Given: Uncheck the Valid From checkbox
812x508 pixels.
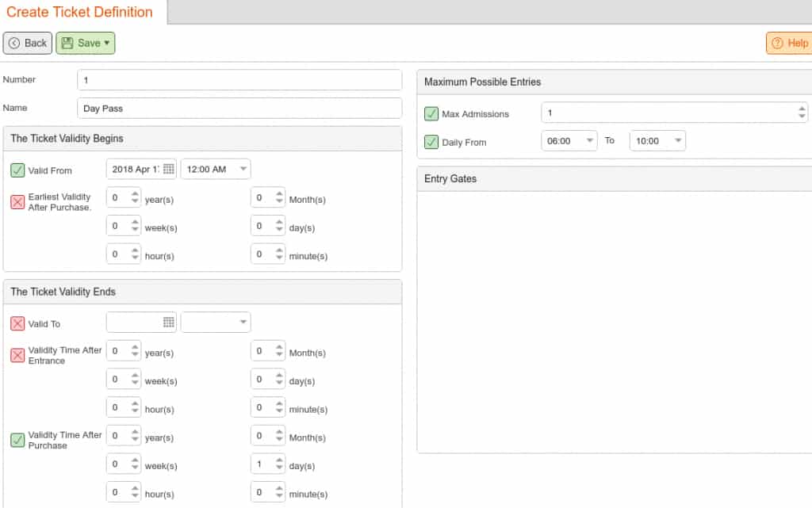Looking at the screenshot, I should pyautogui.click(x=17, y=170).
